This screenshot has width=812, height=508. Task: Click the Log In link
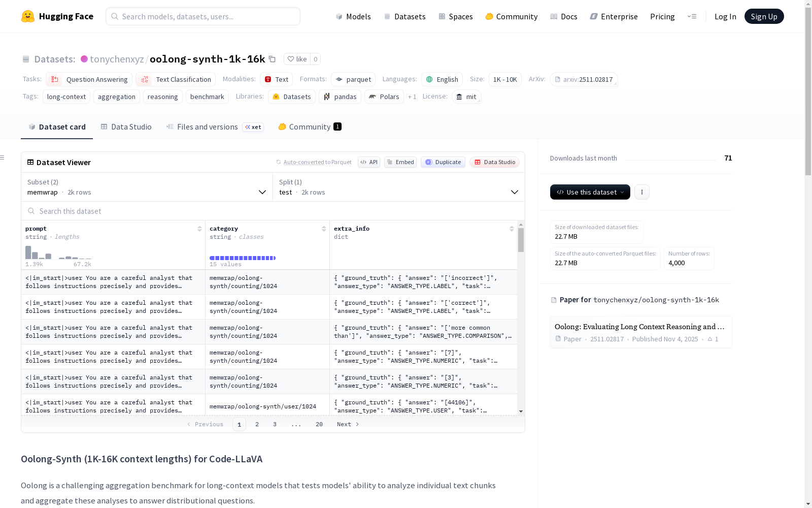pos(725,16)
